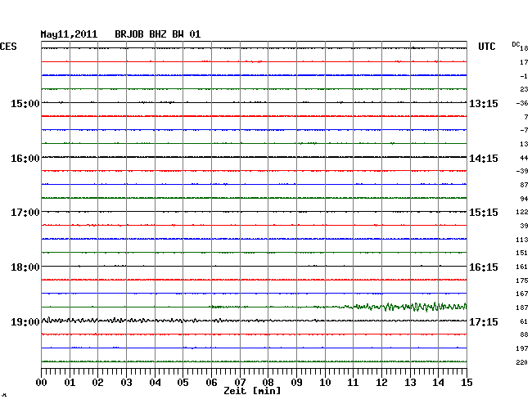This screenshot has width=532, height=404.
Task: Click the 16:15 UTC time label
Action: point(484,267)
